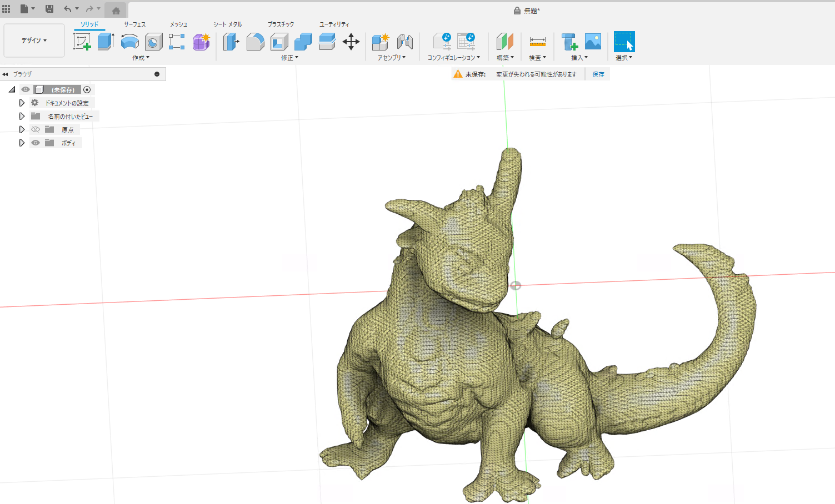835x504 pixels.
Task: Select the Insert Fastener tool
Action: click(569, 42)
